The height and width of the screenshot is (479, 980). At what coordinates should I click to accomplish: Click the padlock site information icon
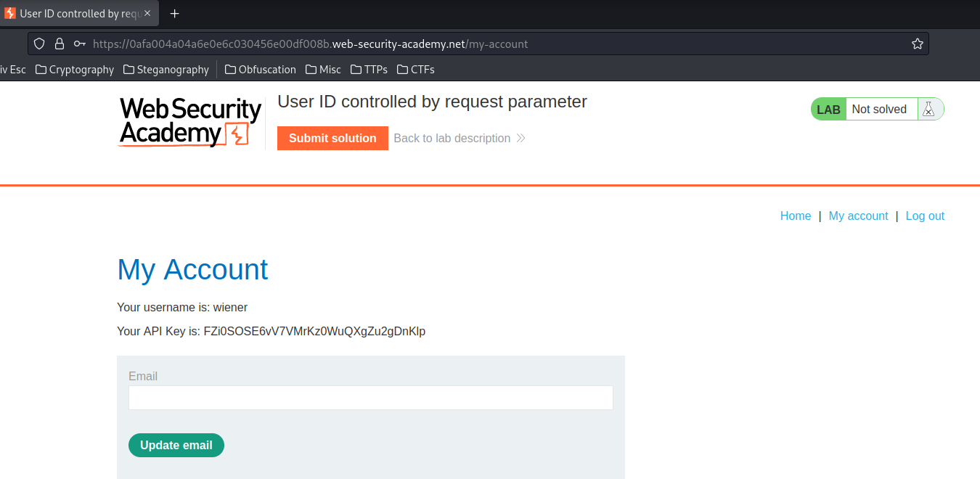60,44
